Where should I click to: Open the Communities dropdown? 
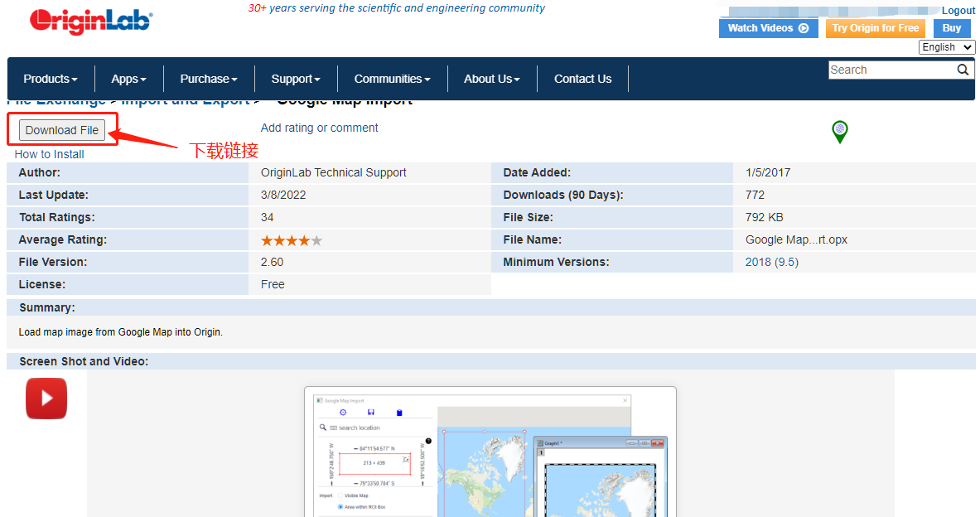393,79
